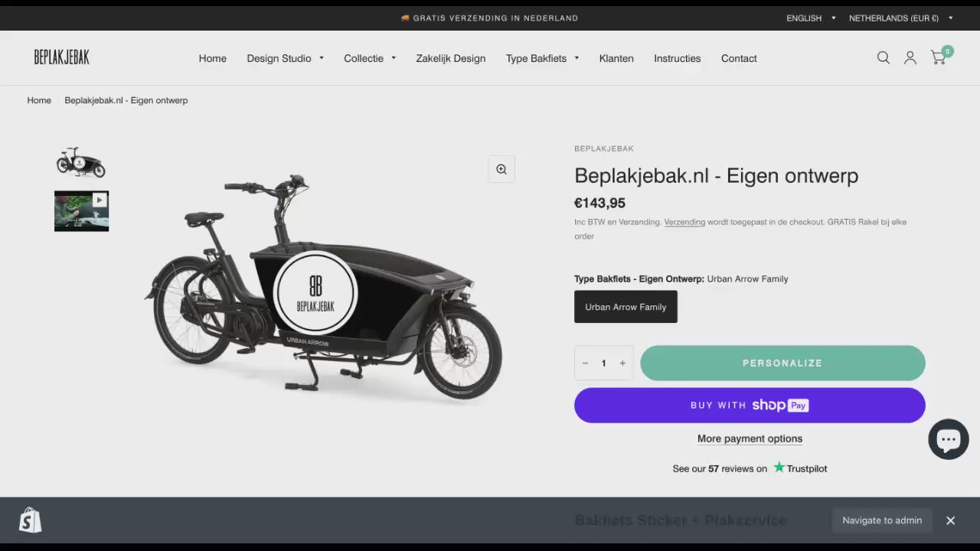Screen dimensions: 980x551
Task: Open the Contact page
Action: tap(739, 58)
